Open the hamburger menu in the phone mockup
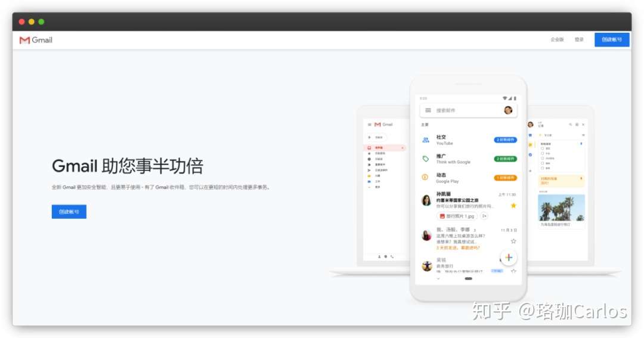The height and width of the screenshot is (338, 644). point(428,110)
